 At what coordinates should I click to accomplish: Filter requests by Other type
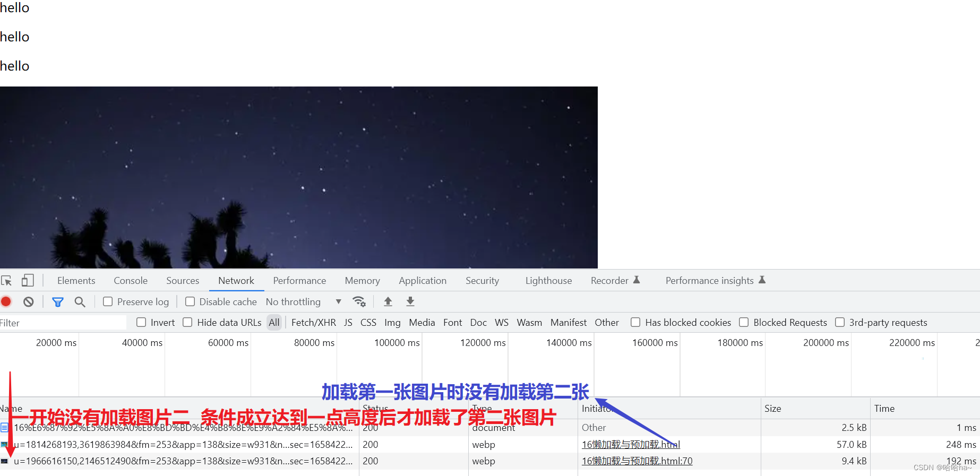[x=607, y=322]
